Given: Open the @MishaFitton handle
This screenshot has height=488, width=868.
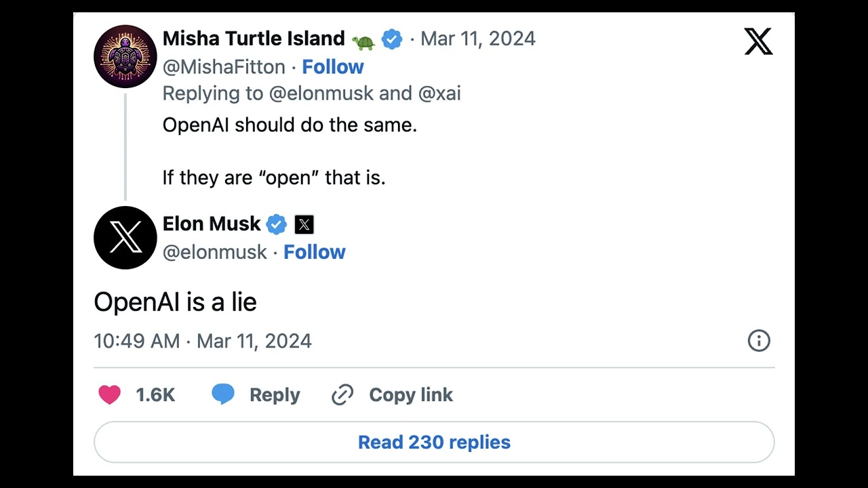Looking at the screenshot, I should tap(224, 67).
